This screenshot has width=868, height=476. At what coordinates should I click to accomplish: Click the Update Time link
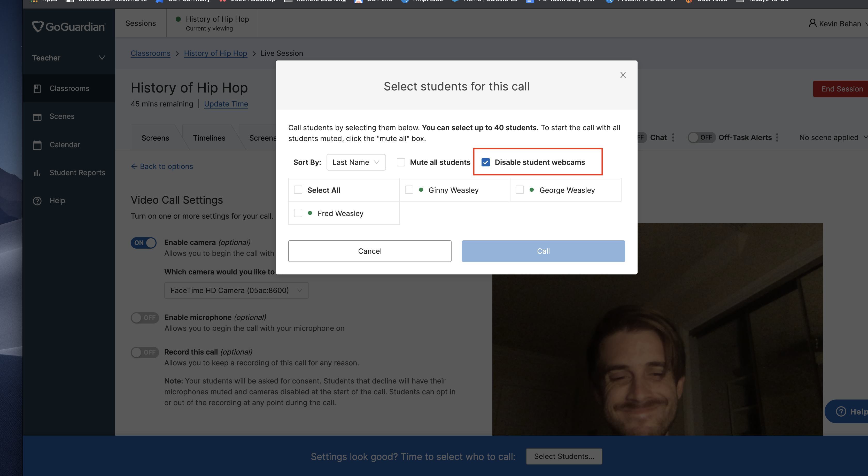click(x=226, y=104)
